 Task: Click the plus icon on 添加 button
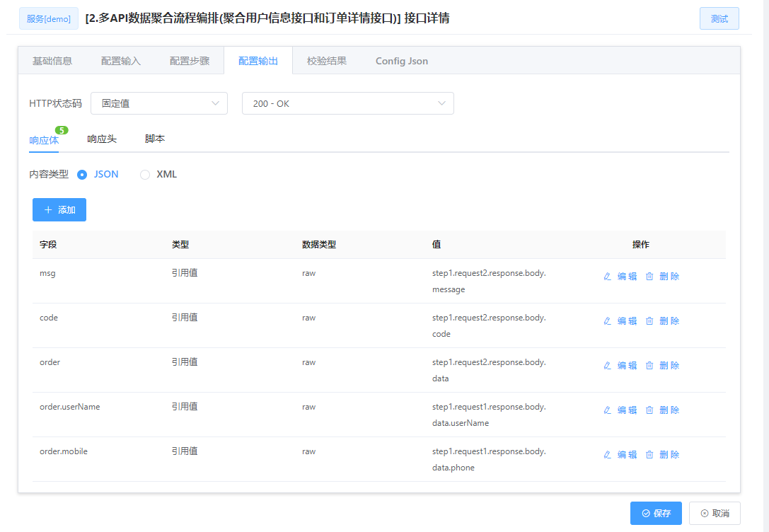coord(48,210)
